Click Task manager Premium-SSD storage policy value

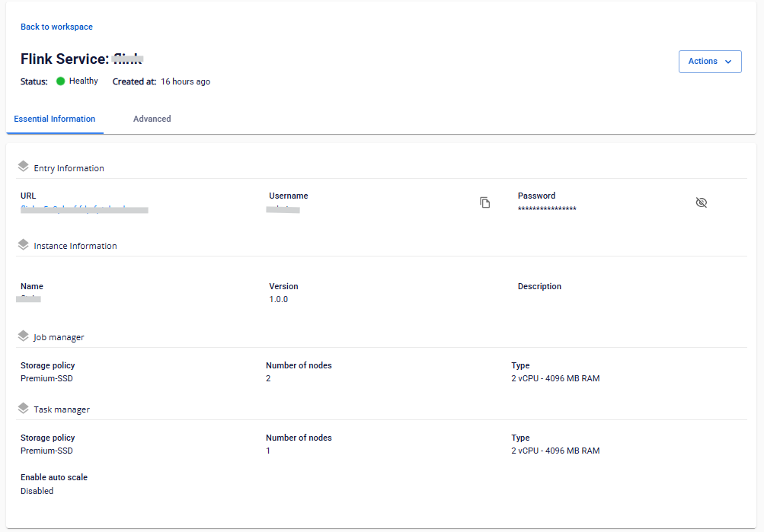(46, 451)
